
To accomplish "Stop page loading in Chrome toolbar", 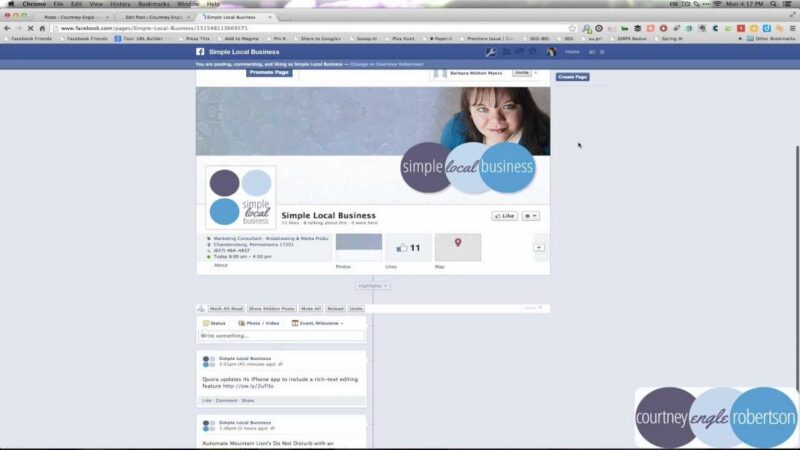I will click(x=30, y=29).
